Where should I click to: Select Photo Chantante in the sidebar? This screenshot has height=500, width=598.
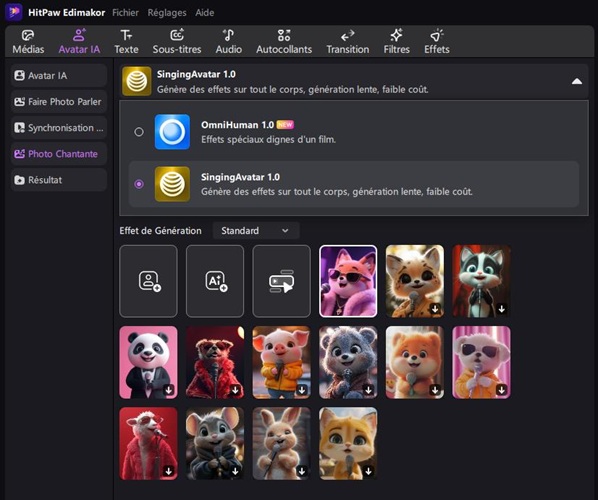coord(59,154)
